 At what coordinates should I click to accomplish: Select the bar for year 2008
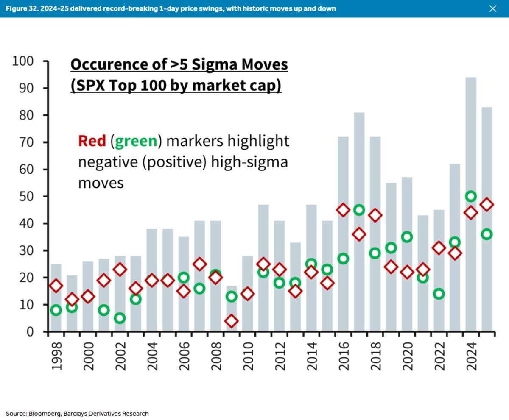point(215,275)
